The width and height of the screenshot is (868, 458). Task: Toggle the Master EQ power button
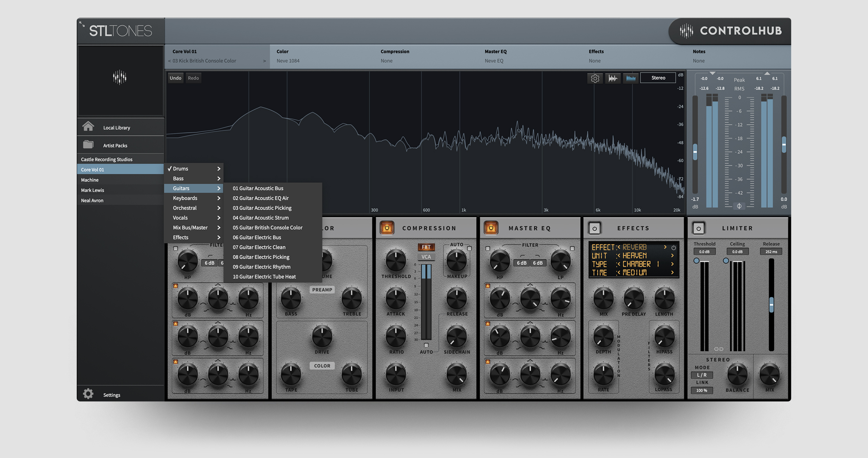[x=491, y=228]
